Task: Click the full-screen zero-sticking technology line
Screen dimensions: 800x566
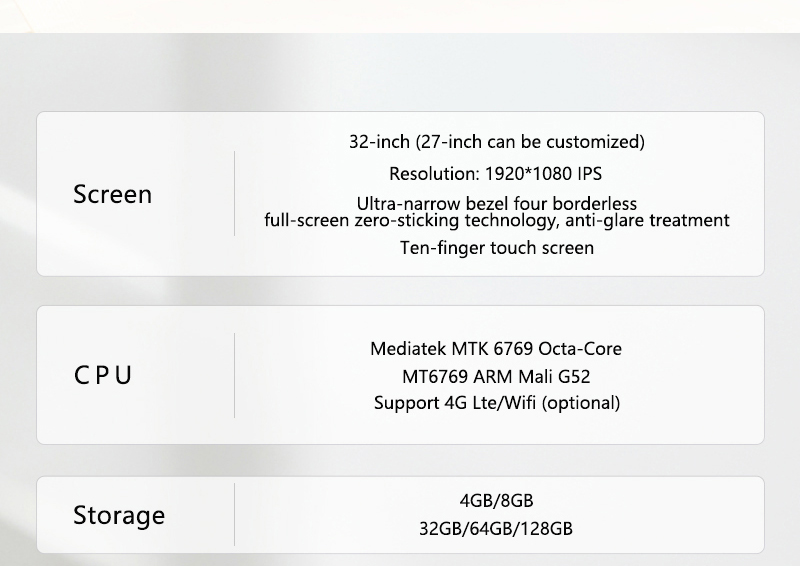Action: (497, 220)
